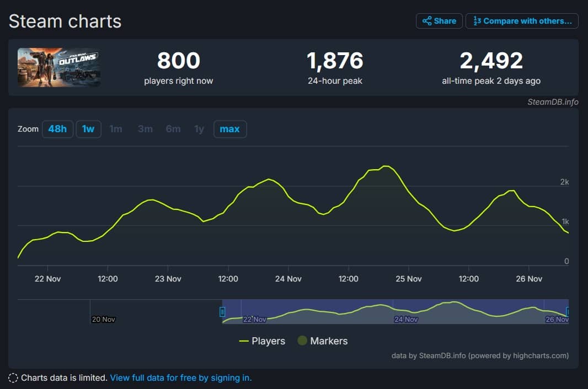Open the Star Wars Outlaws game thumbnail
Screen dimensions: 588x389
(x=59, y=67)
